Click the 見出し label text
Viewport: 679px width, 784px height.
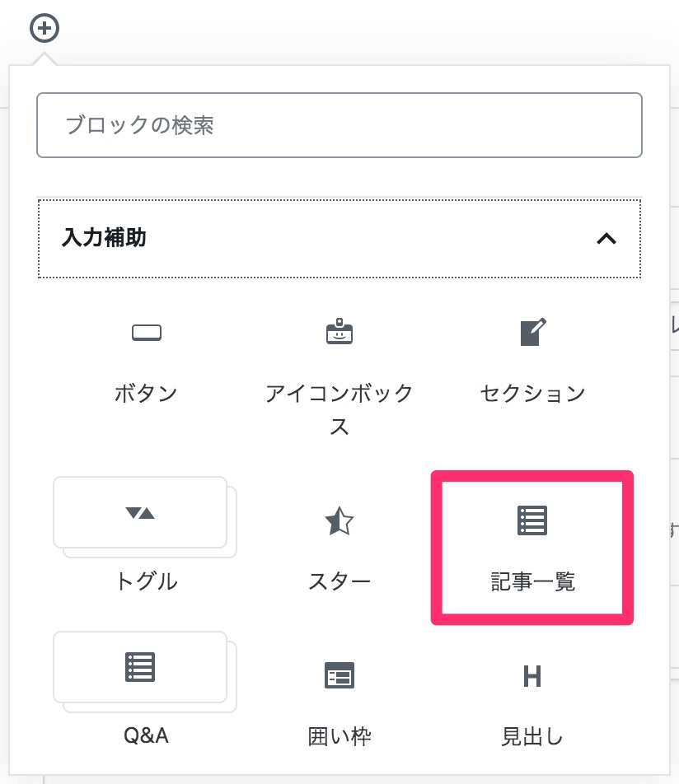click(x=532, y=736)
